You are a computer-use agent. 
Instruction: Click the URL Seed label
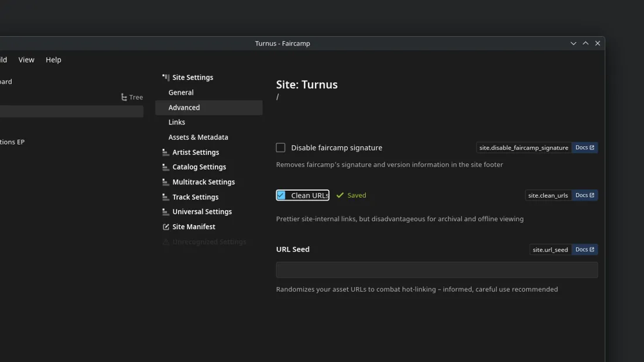point(293,249)
